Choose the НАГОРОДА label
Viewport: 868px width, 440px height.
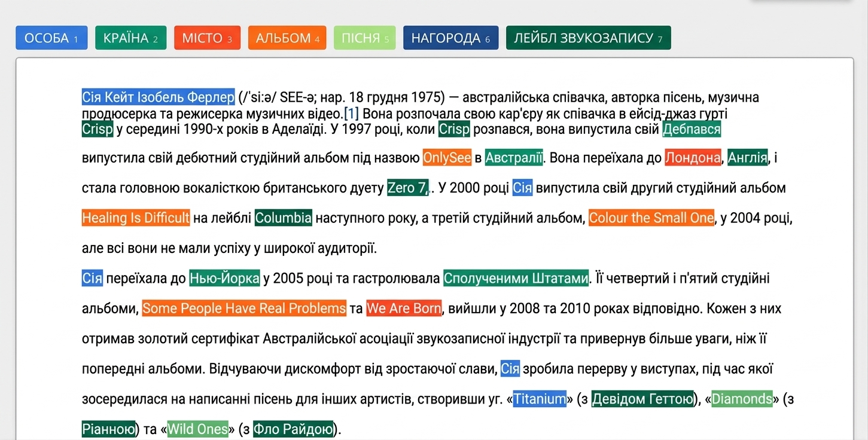tap(450, 38)
